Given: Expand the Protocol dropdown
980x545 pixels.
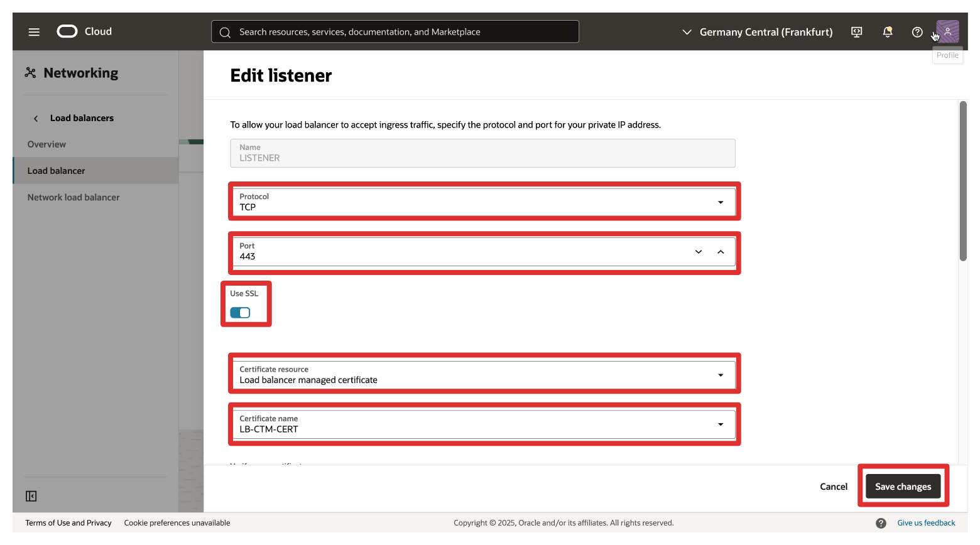Looking at the screenshot, I should pos(720,202).
